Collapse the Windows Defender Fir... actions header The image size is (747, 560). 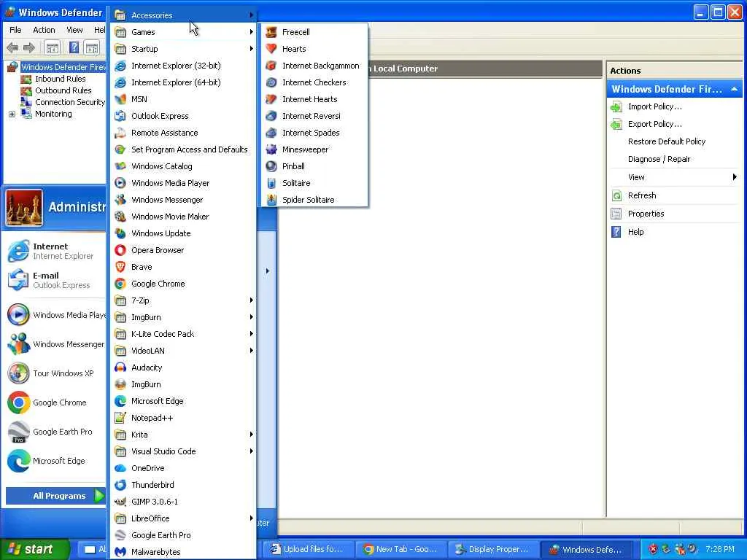(734, 89)
